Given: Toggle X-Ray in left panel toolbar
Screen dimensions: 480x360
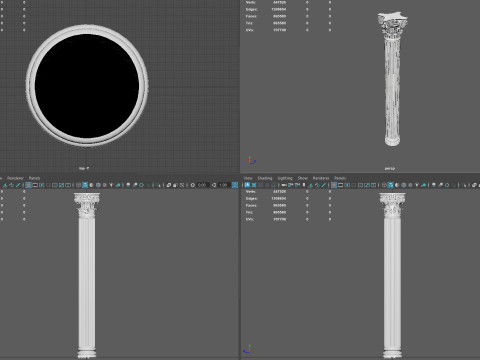Looking at the screenshot, I should pos(169,185).
